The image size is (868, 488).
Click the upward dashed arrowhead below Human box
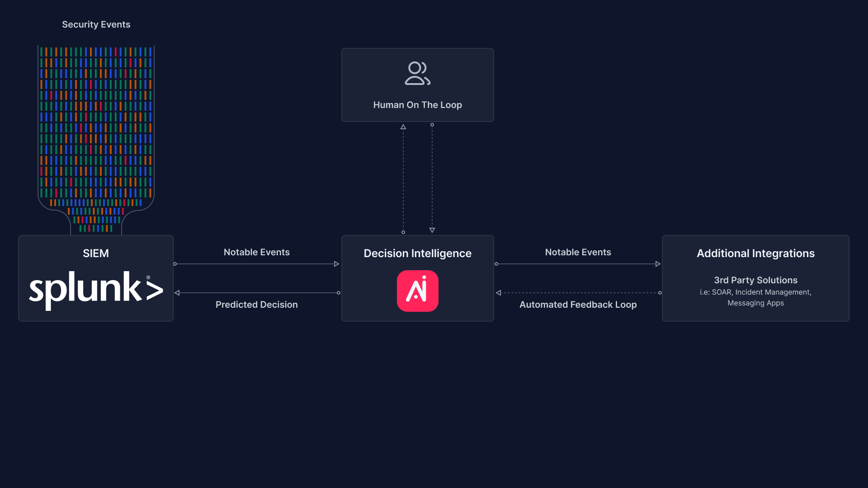pos(403,127)
